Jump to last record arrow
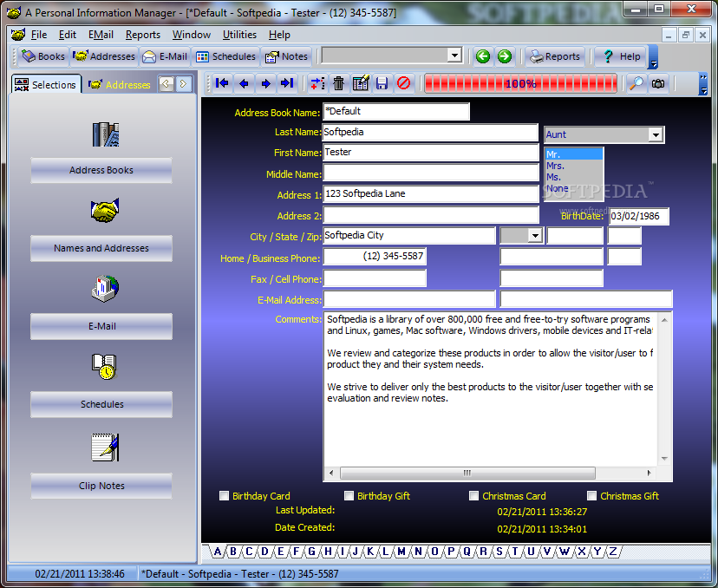Screen dimensions: 718x588 tap(287, 83)
